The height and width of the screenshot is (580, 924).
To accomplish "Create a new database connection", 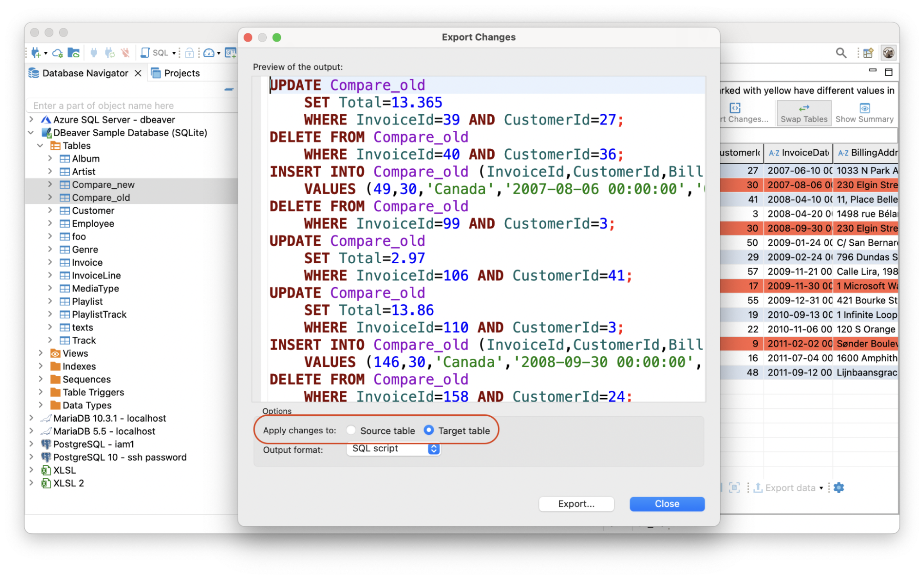I will click(35, 53).
